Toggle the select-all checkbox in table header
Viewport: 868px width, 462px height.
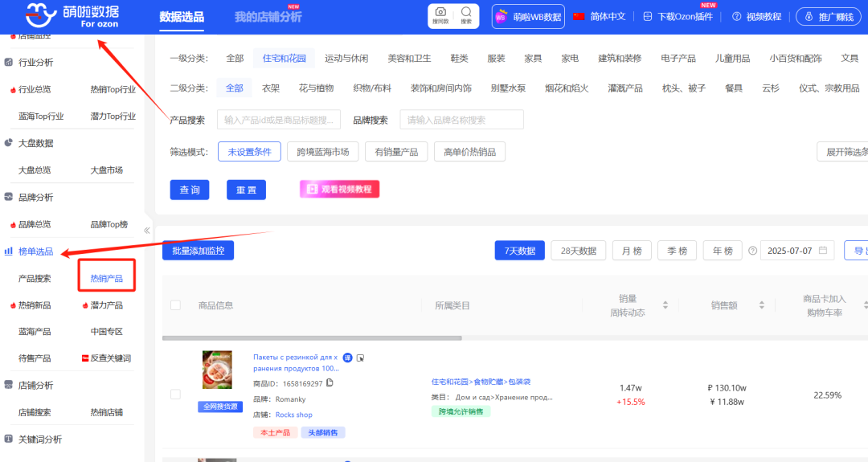pos(175,305)
